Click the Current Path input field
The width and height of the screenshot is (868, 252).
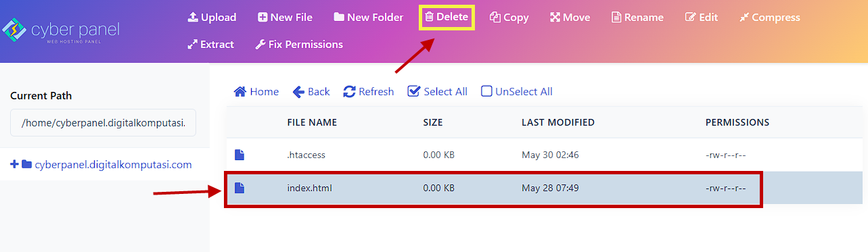click(x=103, y=123)
